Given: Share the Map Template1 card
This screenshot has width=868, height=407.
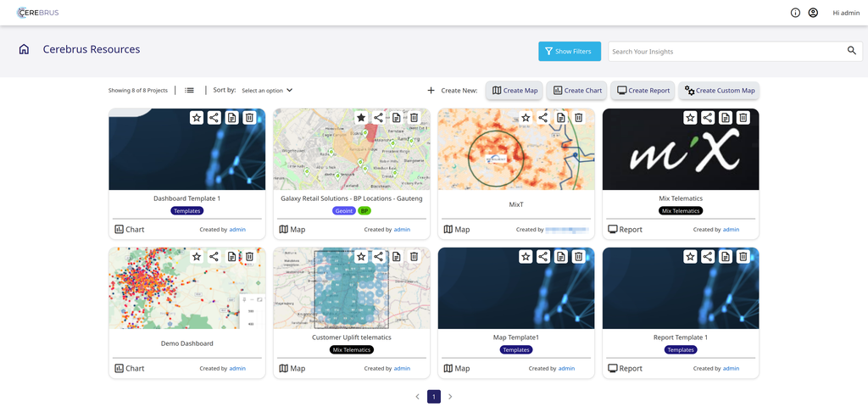Looking at the screenshot, I should (x=543, y=256).
